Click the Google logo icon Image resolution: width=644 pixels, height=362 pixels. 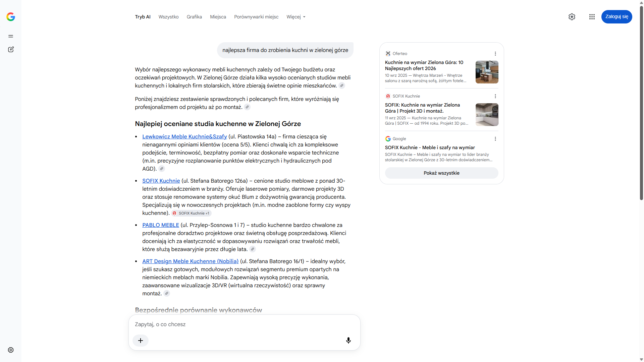[x=11, y=17]
